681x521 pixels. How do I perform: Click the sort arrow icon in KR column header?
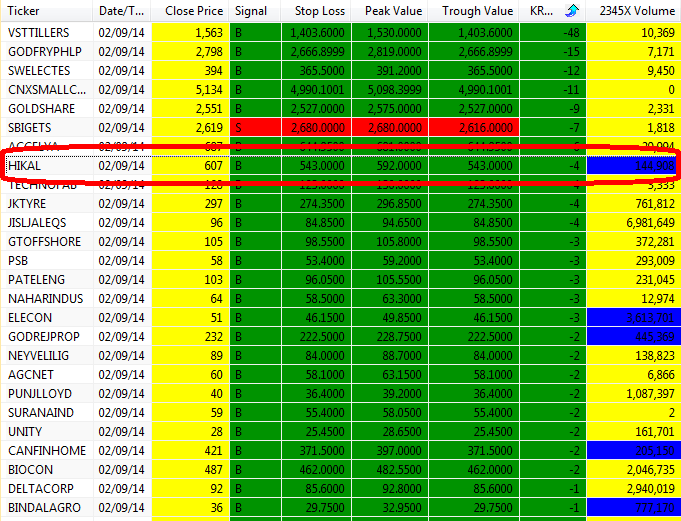[x=572, y=11]
